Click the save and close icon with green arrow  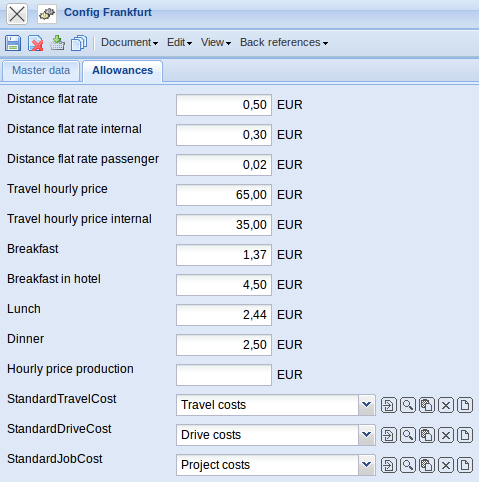(x=57, y=43)
